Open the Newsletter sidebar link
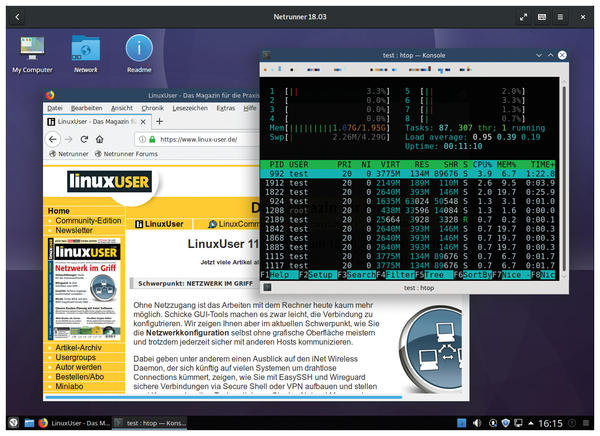Screen dimensions: 600x436 (x=74, y=230)
